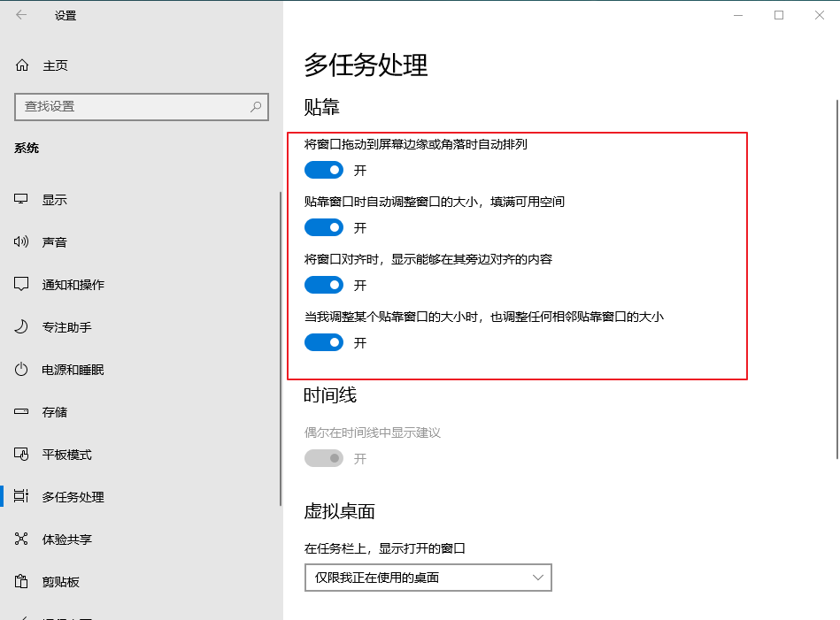Click the dropdown chevron for virtual desktop windows

pyautogui.click(x=538, y=577)
